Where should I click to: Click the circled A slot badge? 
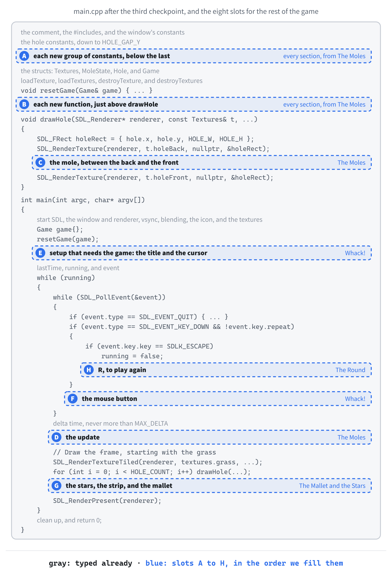coord(24,56)
